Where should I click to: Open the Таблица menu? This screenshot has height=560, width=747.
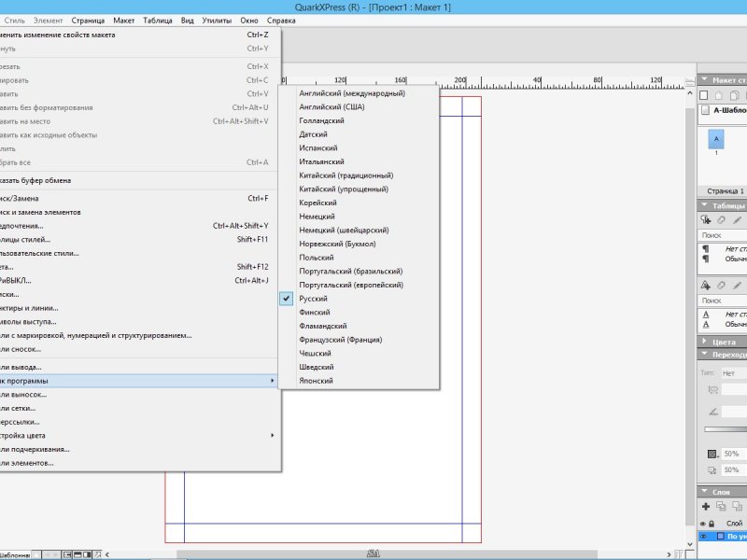[x=158, y=21]
